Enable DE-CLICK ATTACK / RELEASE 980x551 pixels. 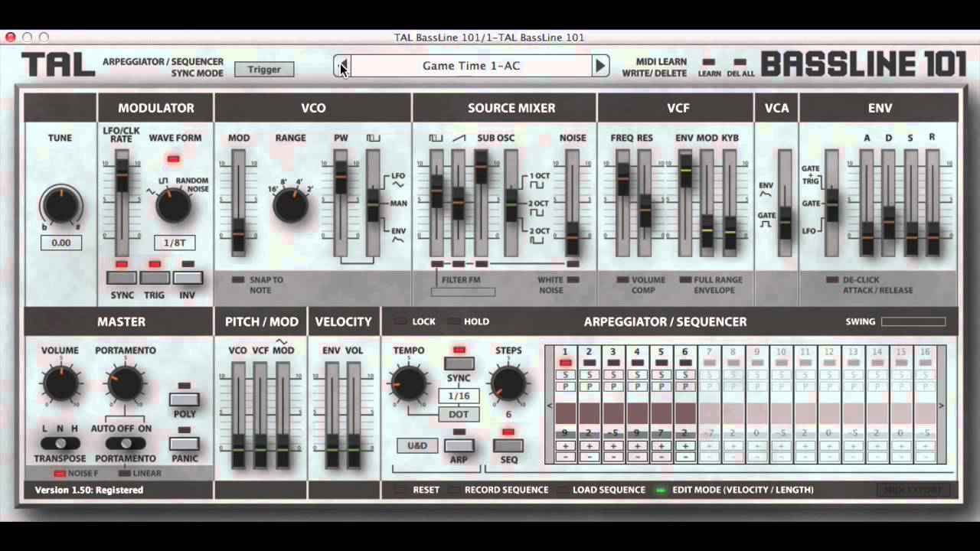[x=832, y=280]
